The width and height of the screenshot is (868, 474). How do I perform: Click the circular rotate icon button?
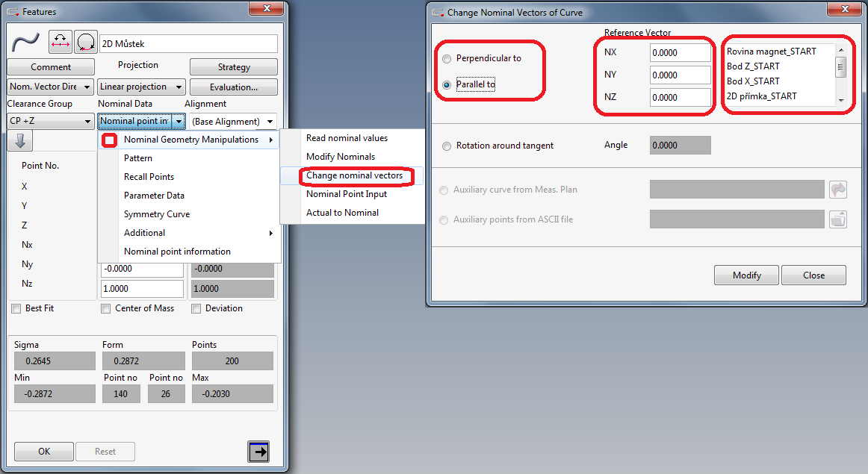pyautogui.click(x=86, y=42)
